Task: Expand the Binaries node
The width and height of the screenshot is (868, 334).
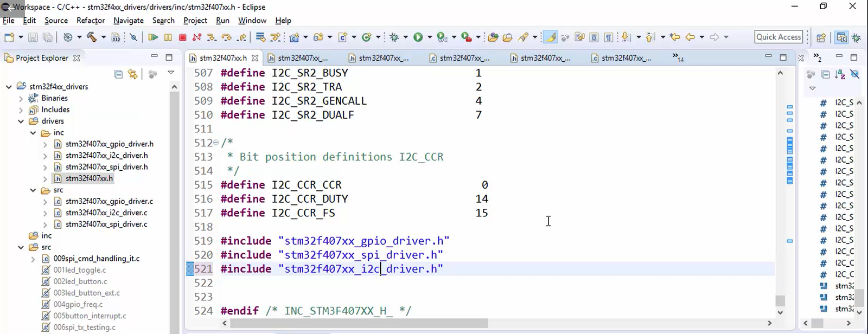Action: [x=21, y=99]
